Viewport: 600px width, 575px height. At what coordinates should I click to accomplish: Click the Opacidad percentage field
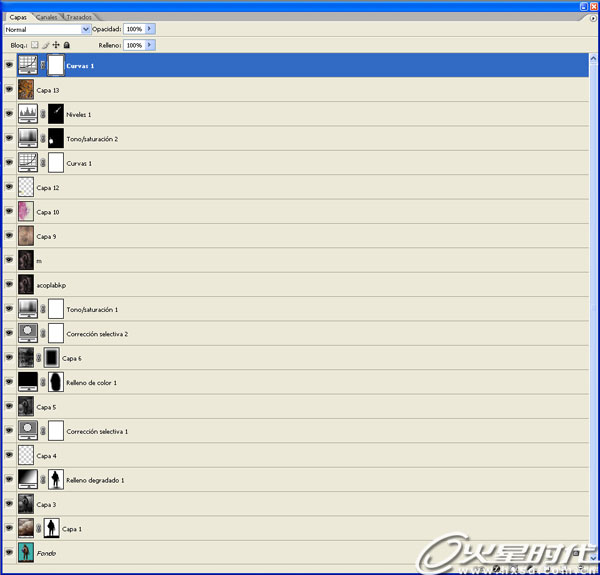pos(134,30)
